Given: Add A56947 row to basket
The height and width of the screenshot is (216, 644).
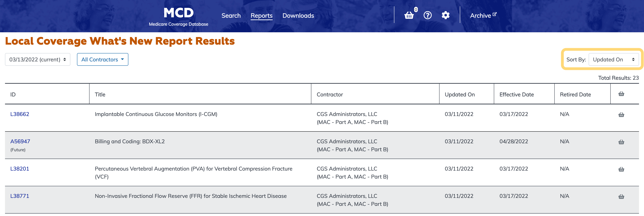Looking at the screenshot, I should point(621,142).
